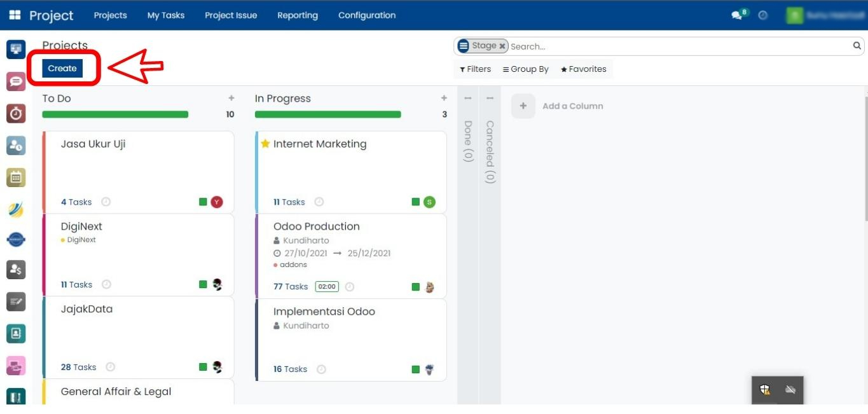868x414 pixels.
Task: Expand the folded Done (0) column
Action: pyautogui.click(x=468, y=141)
